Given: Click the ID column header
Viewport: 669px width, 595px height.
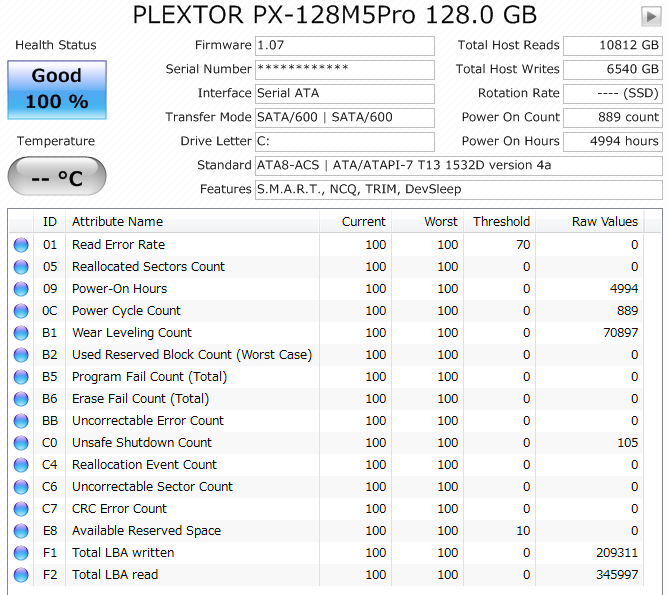Looking at the screenshot, I should 49,222.
